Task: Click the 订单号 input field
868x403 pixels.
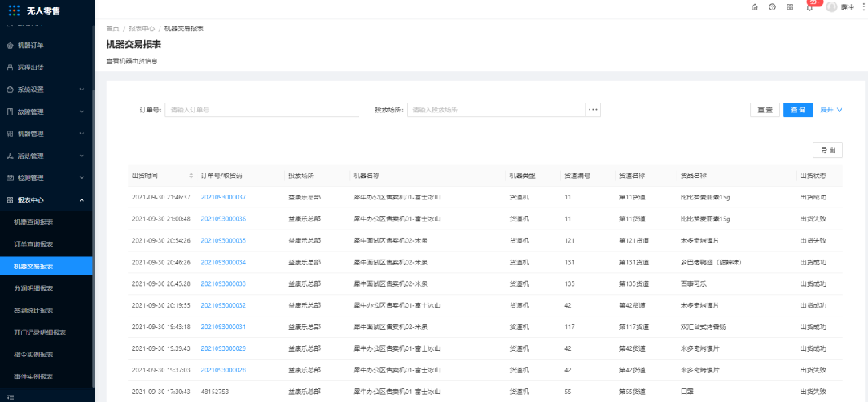Action: (x=262, y=110)
